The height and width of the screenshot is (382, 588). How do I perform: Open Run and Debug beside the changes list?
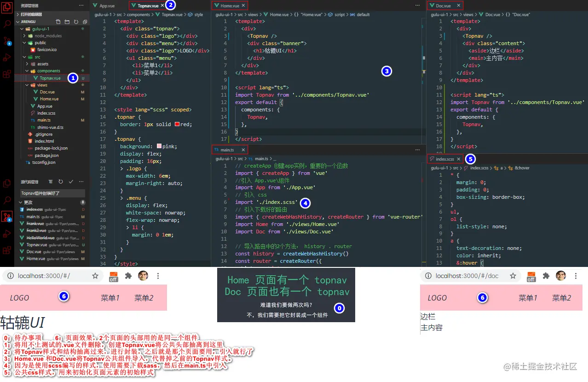pyautogui.click(x=7, y=234)
